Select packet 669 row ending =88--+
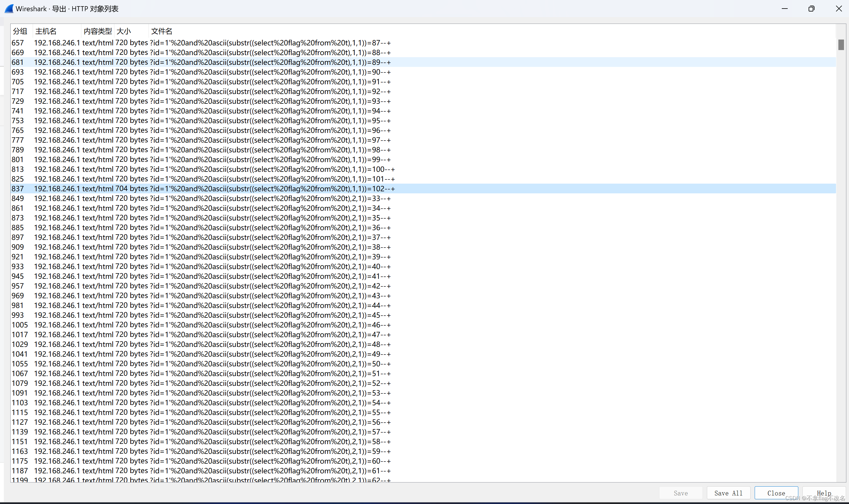 pos(423,52)
